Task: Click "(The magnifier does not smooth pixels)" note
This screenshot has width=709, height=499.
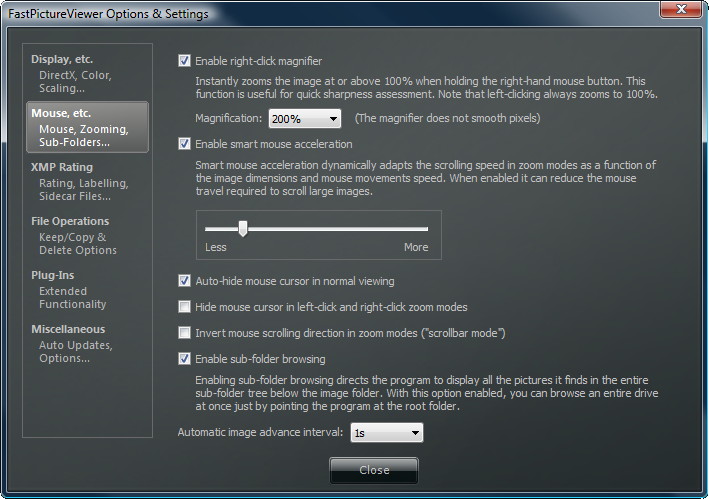Action: pyautogui.click(x=447, y=118)
